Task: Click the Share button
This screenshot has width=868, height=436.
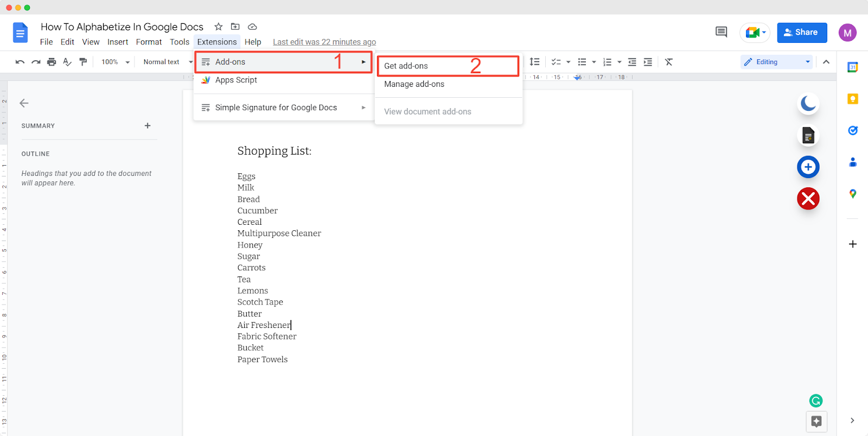Action: click(x=802, y=33)
